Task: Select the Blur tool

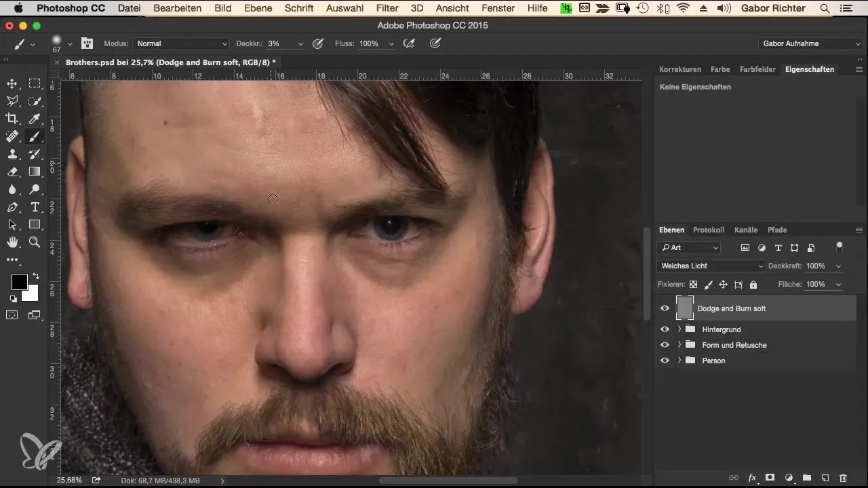Action: [x=12, y=190]
